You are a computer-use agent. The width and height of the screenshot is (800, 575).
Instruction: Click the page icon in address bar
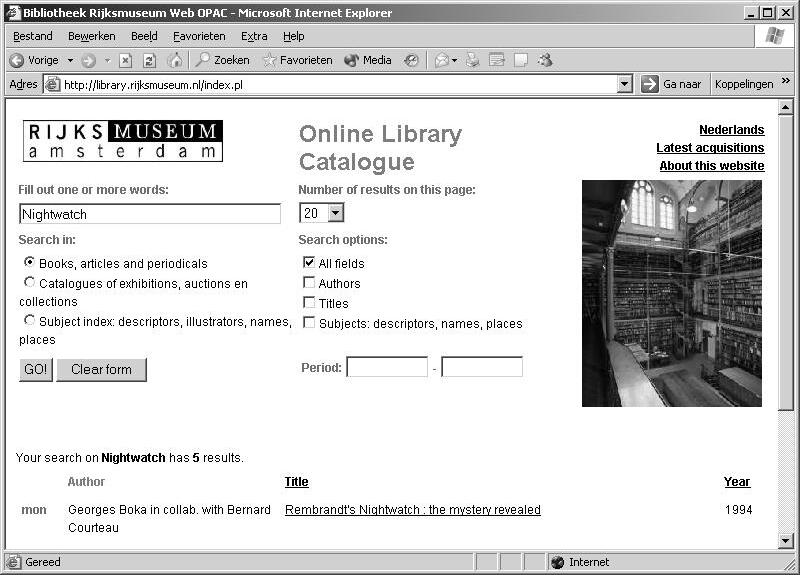pos(52,84)
